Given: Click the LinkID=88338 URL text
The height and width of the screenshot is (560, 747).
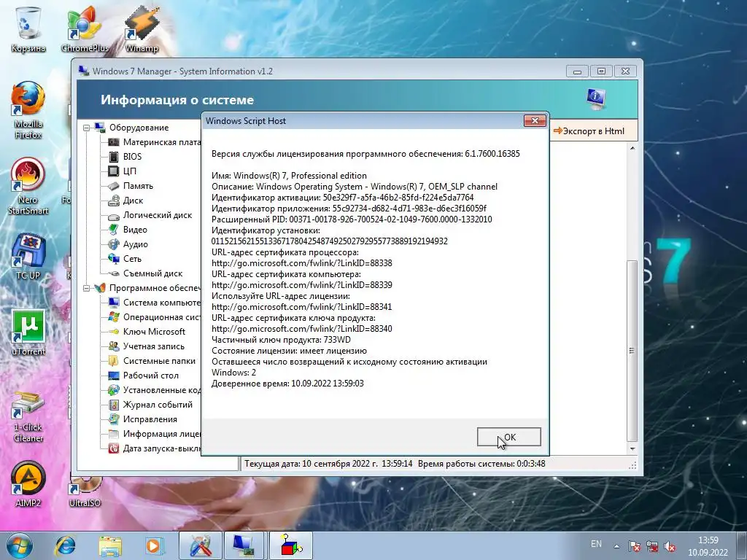Looking at the screenshot, I should pyautogui.click(x=301, y=263).
